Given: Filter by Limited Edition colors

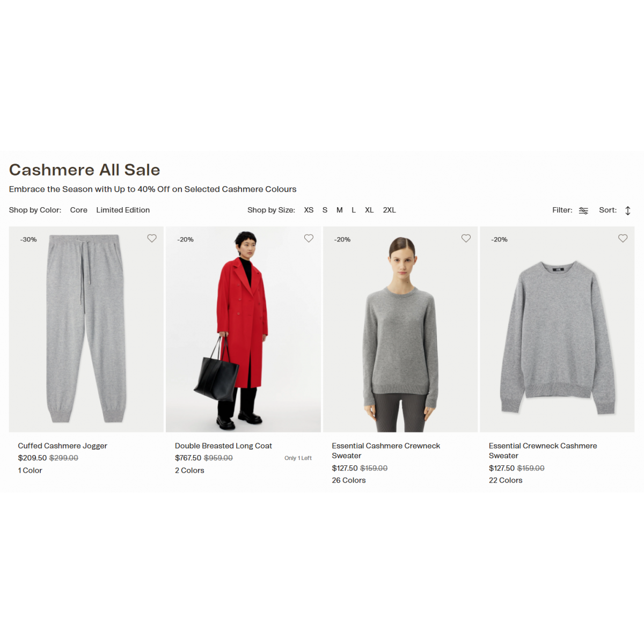Looking at the screenshot, I should point(123,210).
